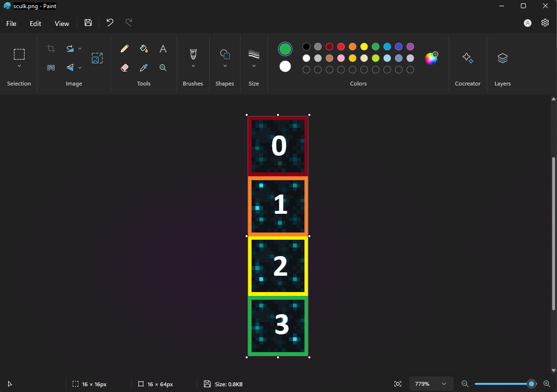Screen dimensions: 557x392
Task: Pick the indigo blue palette color
Action: click(399, 47)
